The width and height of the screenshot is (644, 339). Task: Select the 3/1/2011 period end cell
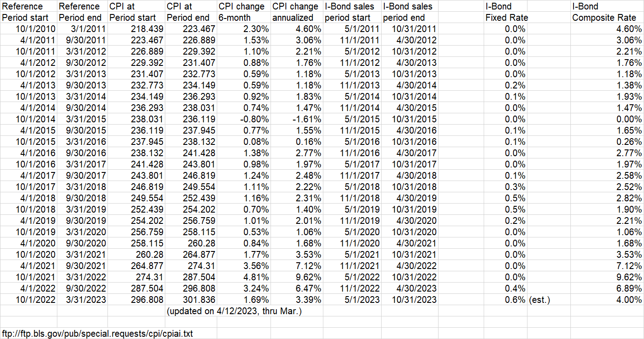[83, 29]
